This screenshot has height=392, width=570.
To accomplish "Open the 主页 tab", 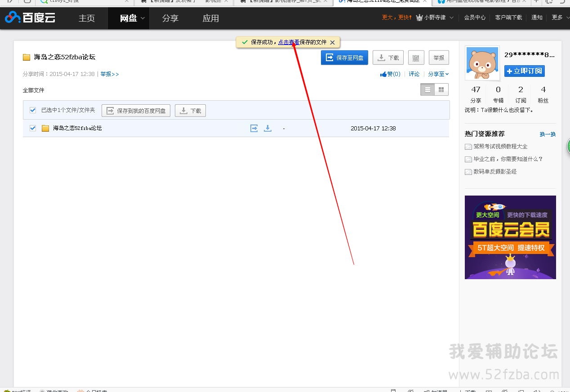I will pos(87,18).
